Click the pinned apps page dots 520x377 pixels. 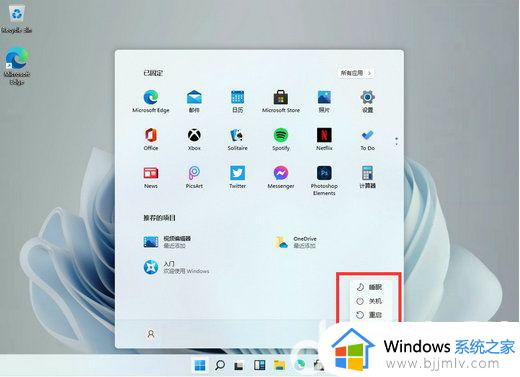(x=396, y=141)
